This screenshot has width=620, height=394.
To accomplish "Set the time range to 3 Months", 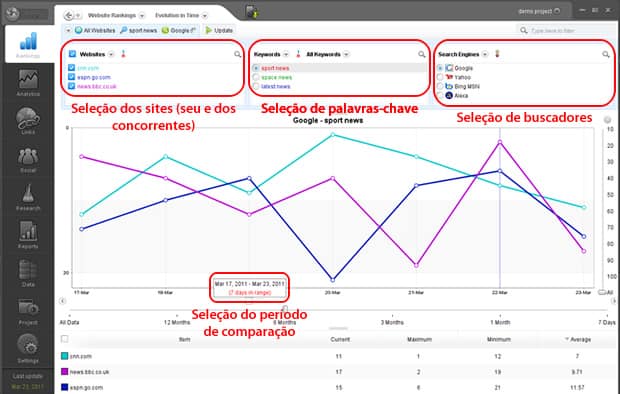I will [x=392, y=322].
